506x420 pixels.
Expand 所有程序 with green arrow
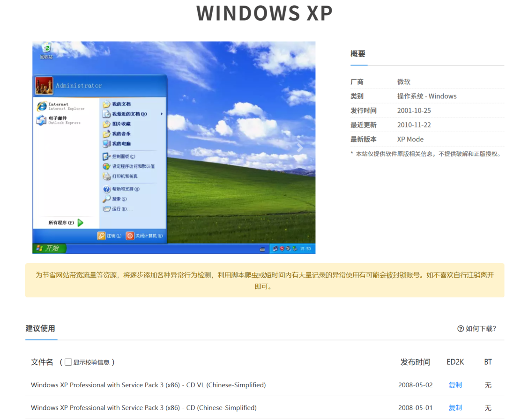click(81, 222)
